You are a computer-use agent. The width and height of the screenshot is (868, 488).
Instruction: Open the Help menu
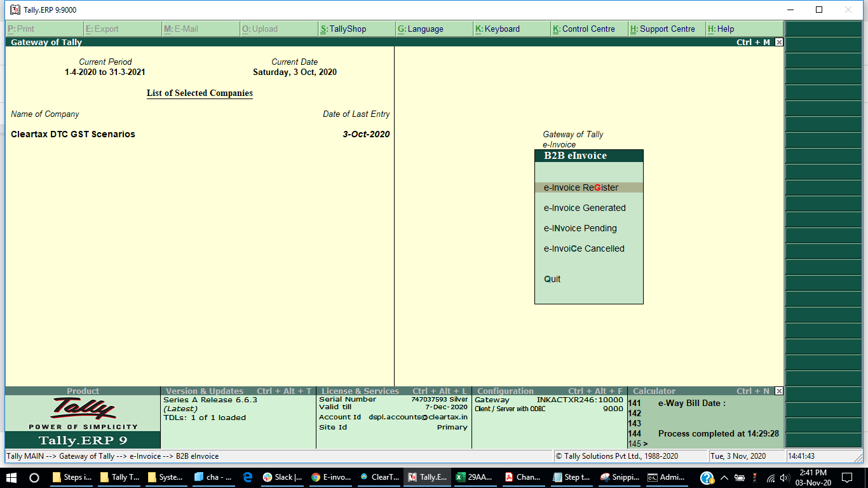744,29
